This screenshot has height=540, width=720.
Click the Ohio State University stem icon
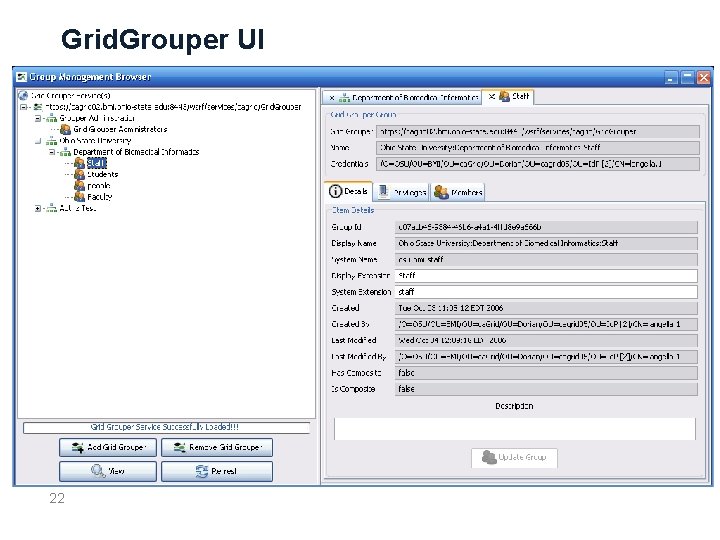[51, 141]
